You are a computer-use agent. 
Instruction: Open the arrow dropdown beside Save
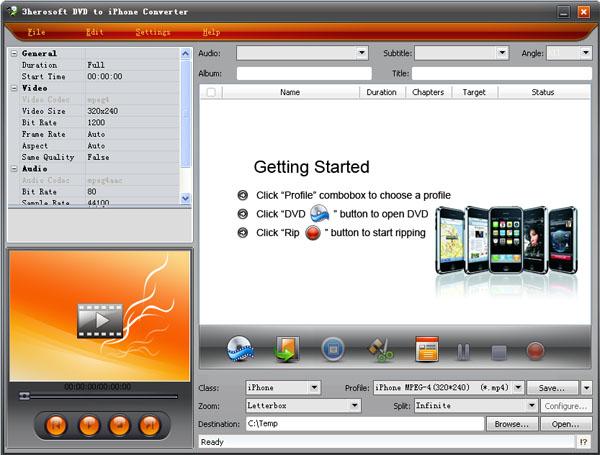(587, 388)
